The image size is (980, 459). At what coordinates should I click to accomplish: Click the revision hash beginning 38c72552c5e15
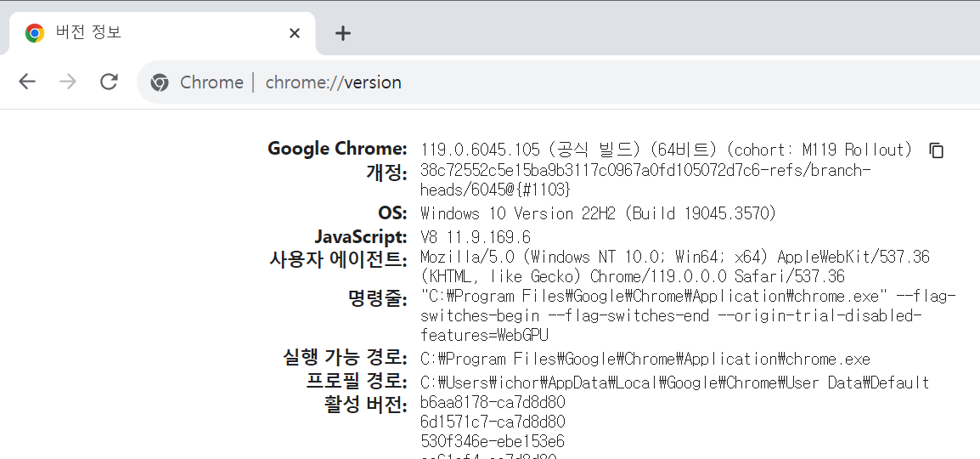click(645, 180)
